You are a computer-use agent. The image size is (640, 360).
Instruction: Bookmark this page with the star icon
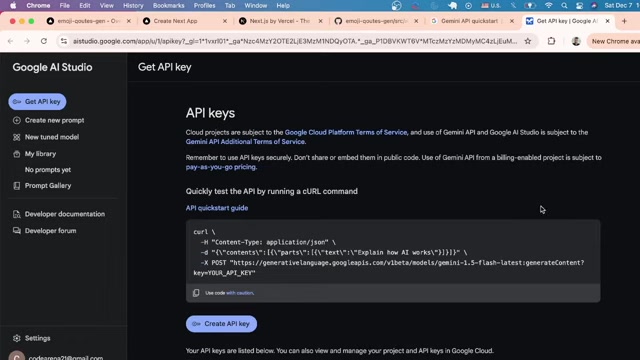pos(528,41)
